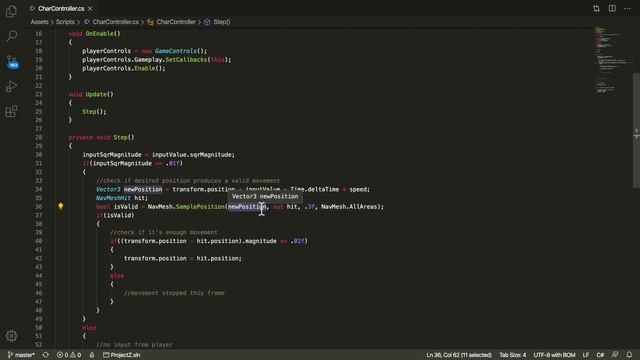Change language mode from C#
Screen dimensions: 640x360
[600, 355]
